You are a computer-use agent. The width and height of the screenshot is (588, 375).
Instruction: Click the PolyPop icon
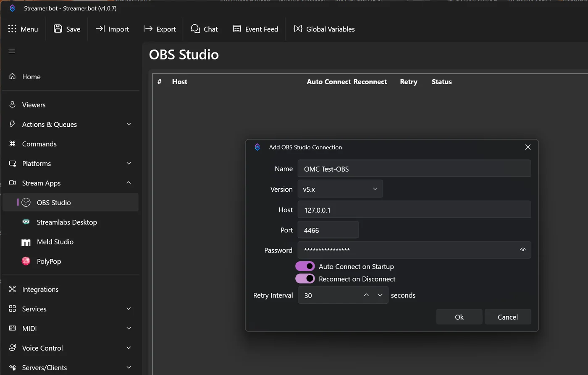point(26,261)
